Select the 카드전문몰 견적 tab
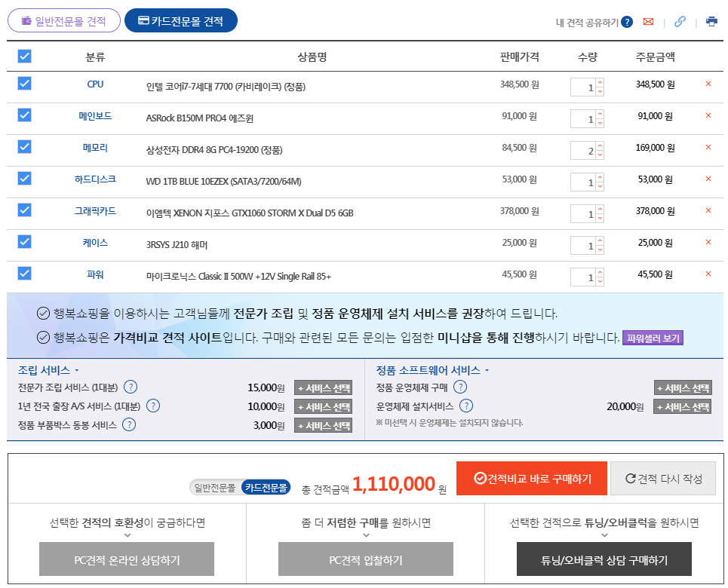 click(181, 21)
